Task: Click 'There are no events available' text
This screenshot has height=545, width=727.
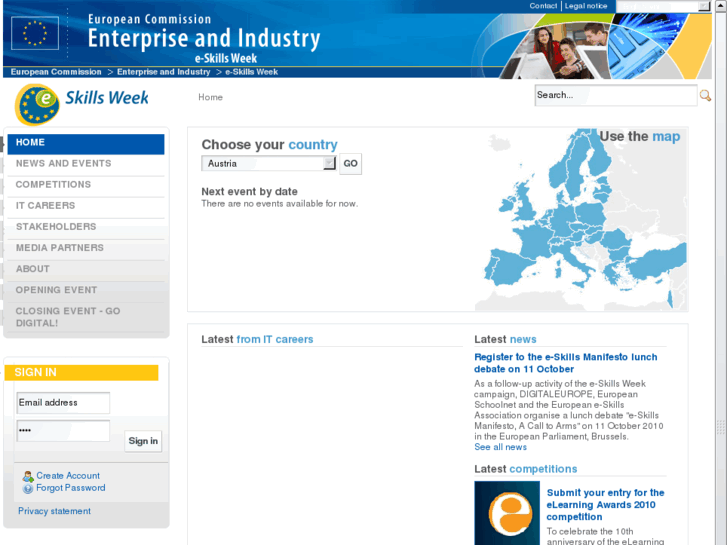Action: click(x=280, y=204)
